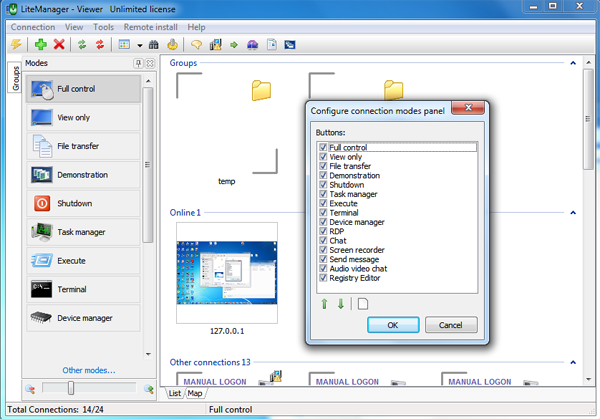Viewport: 600px width, 419px height.
Task: Collapse the Groups section
Action: click(x=573, y=63)
